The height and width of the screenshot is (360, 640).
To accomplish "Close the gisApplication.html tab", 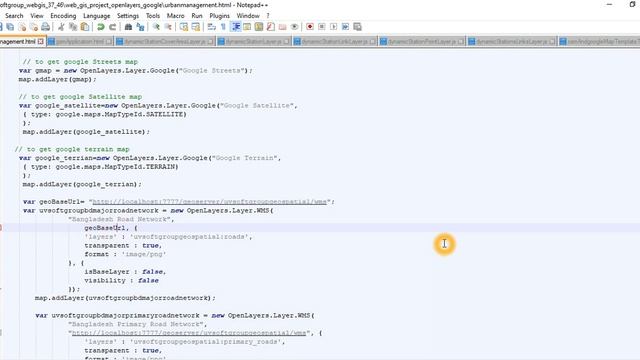I will click(x=109, y=42).
